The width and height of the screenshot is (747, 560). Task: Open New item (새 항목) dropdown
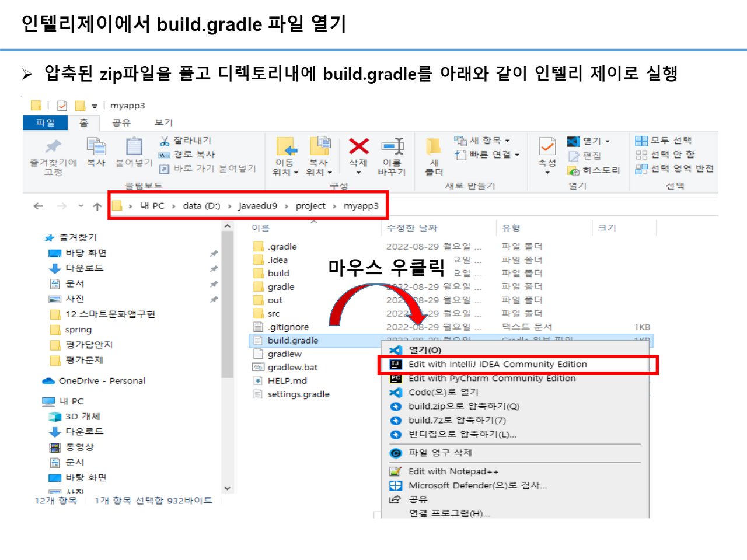tap(483, 141)
